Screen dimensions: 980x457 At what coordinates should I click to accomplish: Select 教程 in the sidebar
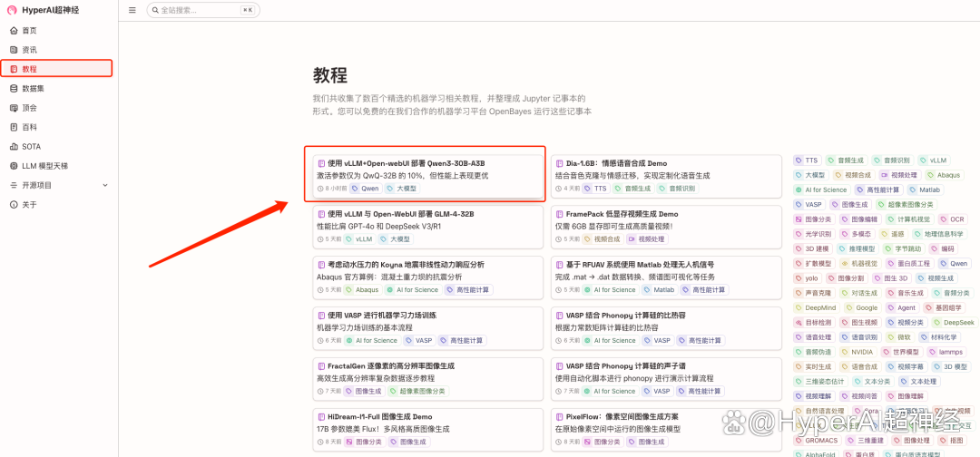pyautogui.click(x=56, y=69)
